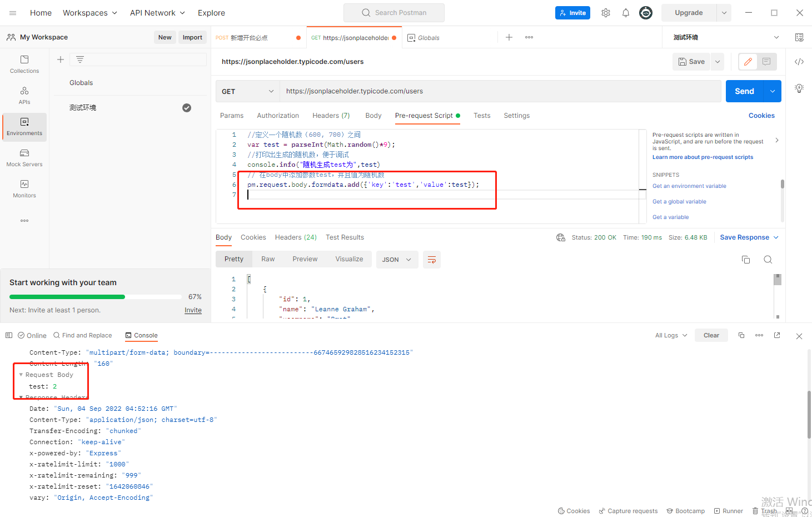This screenshot has width=812, height=517.
Task: Clear the console logs
Action: point(711,335)
